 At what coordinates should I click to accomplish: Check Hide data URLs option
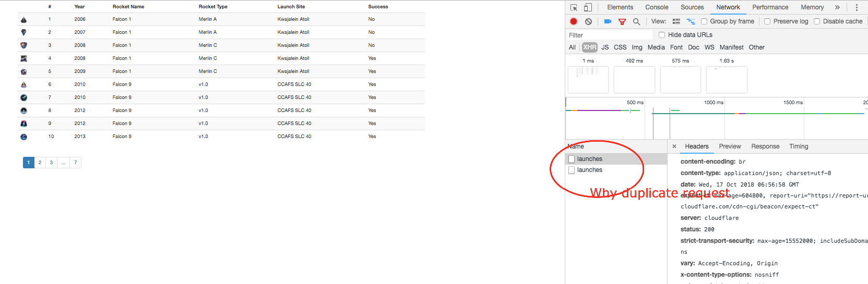tap(662, 35)
